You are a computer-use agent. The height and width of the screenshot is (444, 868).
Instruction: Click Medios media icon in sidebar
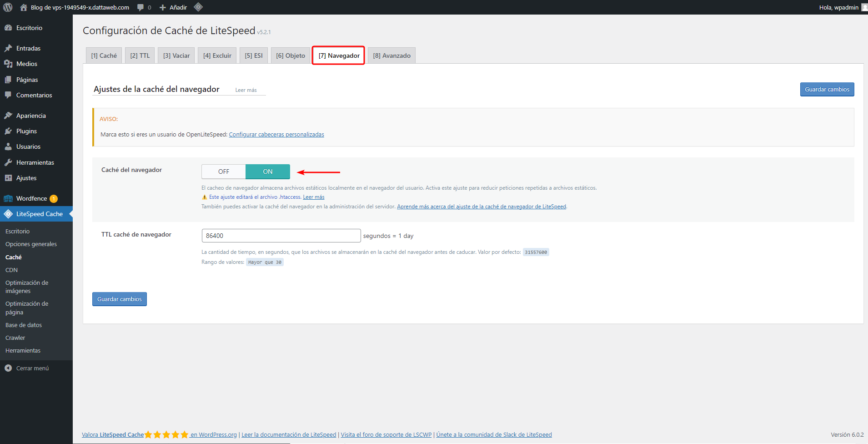tap(8, 64)
